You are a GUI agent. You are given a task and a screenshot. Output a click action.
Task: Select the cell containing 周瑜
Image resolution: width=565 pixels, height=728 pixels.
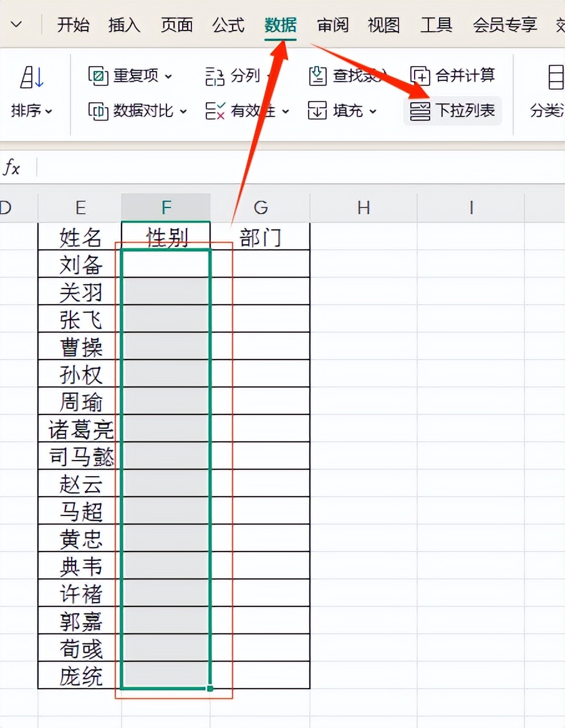pyautogui.click(x=80, y=401)
